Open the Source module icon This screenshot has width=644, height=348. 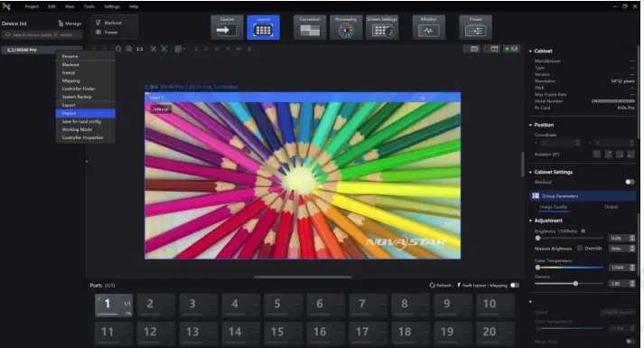click(x=227, y=27)
